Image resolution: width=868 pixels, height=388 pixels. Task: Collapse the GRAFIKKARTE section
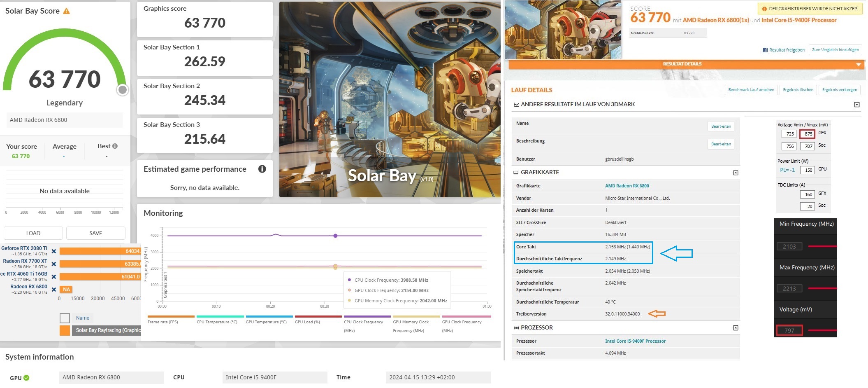[736, 173]
